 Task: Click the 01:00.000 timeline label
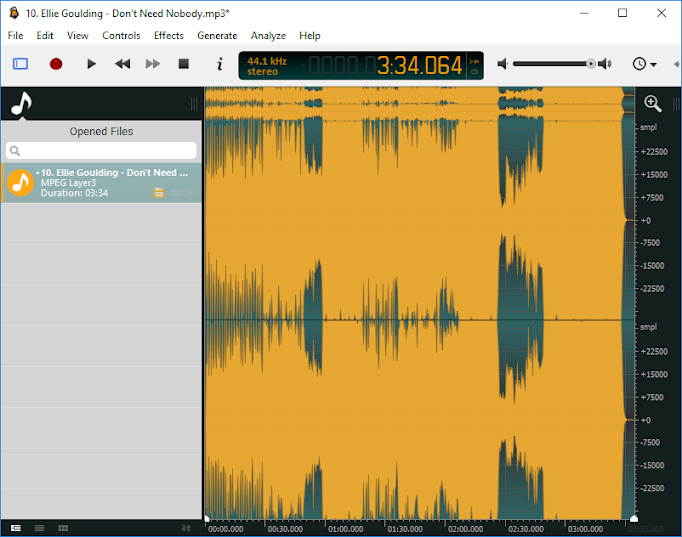coord(345,529)
